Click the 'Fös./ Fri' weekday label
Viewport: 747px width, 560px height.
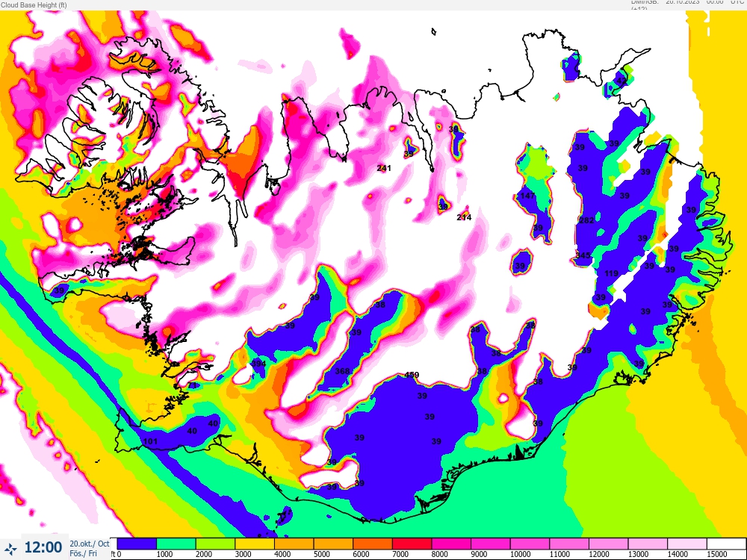click(x=83, y=553)
